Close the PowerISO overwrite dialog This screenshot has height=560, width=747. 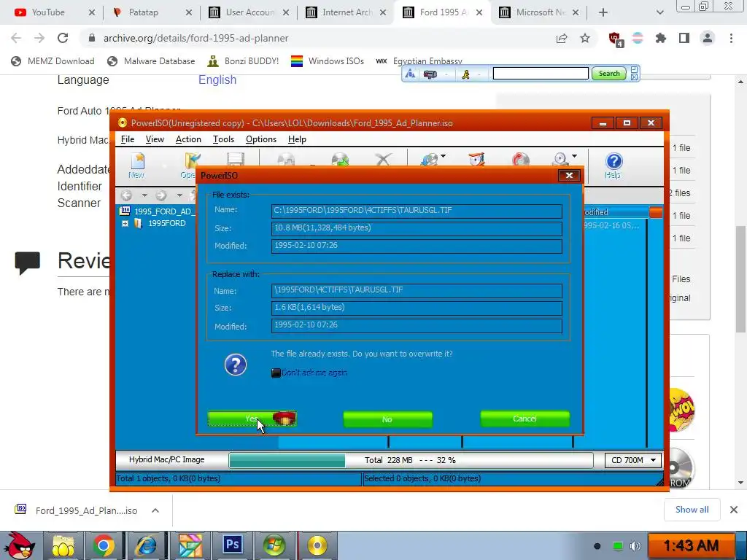point(569,175)
